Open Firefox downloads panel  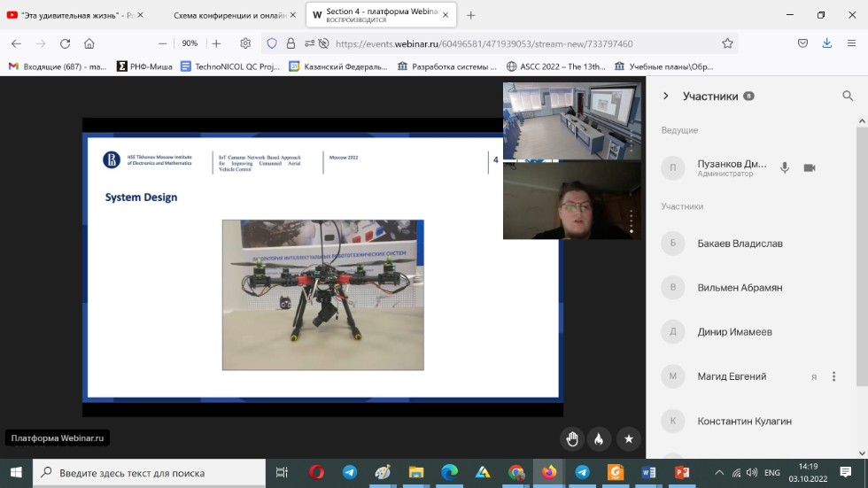826,43
